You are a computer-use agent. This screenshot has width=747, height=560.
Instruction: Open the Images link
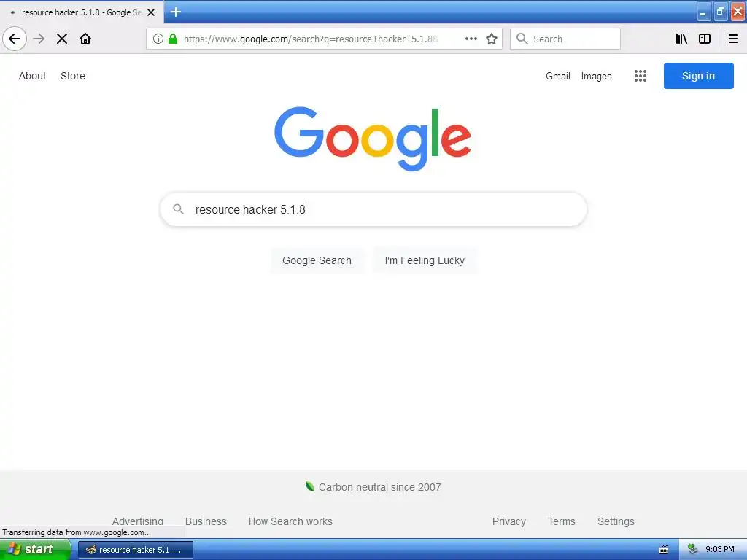coord(596,76)
